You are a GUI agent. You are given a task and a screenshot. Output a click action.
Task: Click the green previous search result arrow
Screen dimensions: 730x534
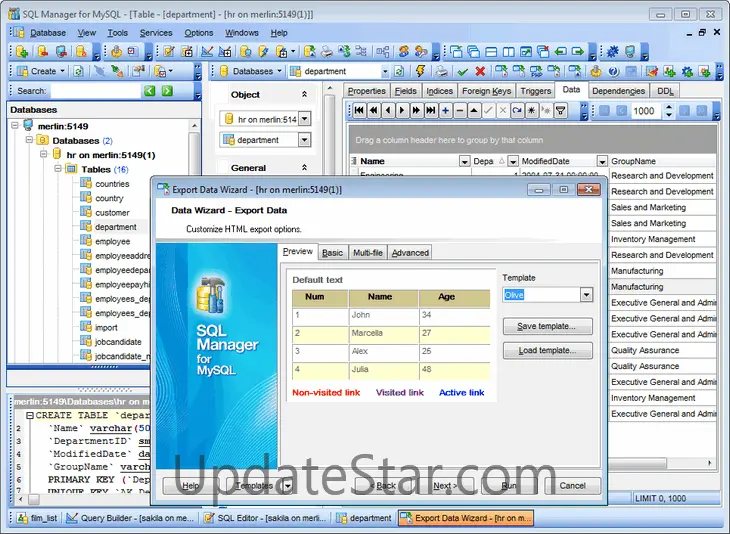pos(149,91)
